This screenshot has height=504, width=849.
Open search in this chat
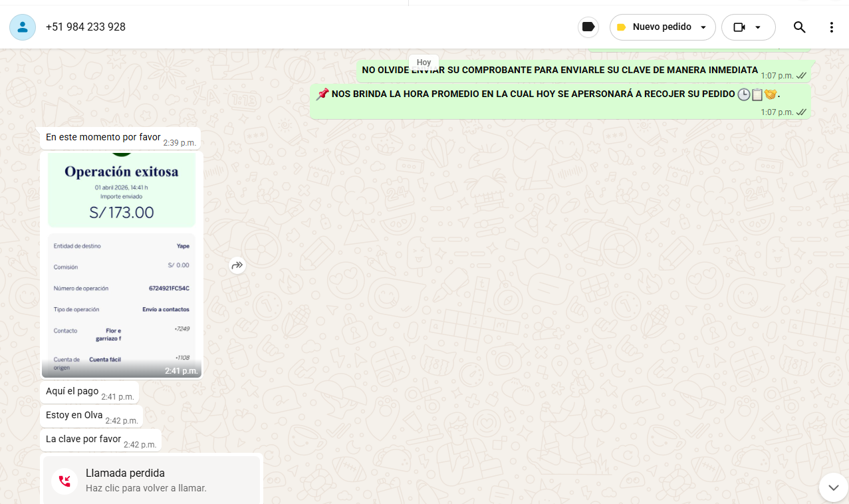[800, 27]
